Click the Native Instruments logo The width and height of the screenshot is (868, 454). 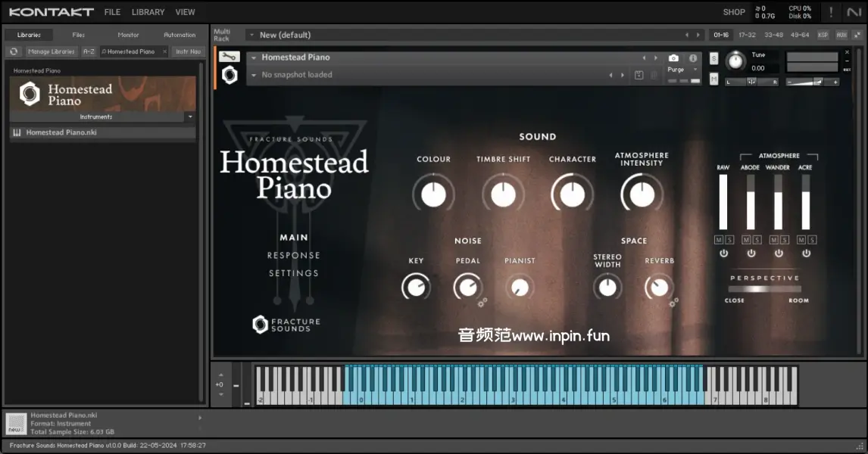pos(854,11)
